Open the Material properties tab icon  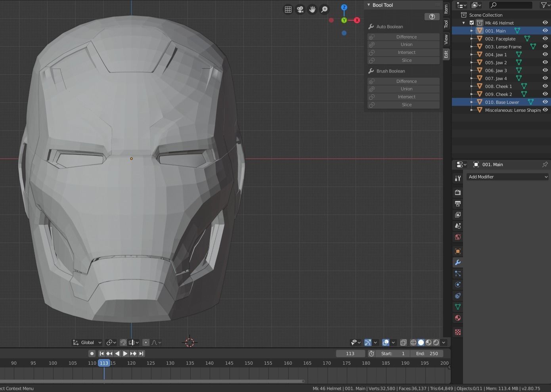click(x=458, y=318)
